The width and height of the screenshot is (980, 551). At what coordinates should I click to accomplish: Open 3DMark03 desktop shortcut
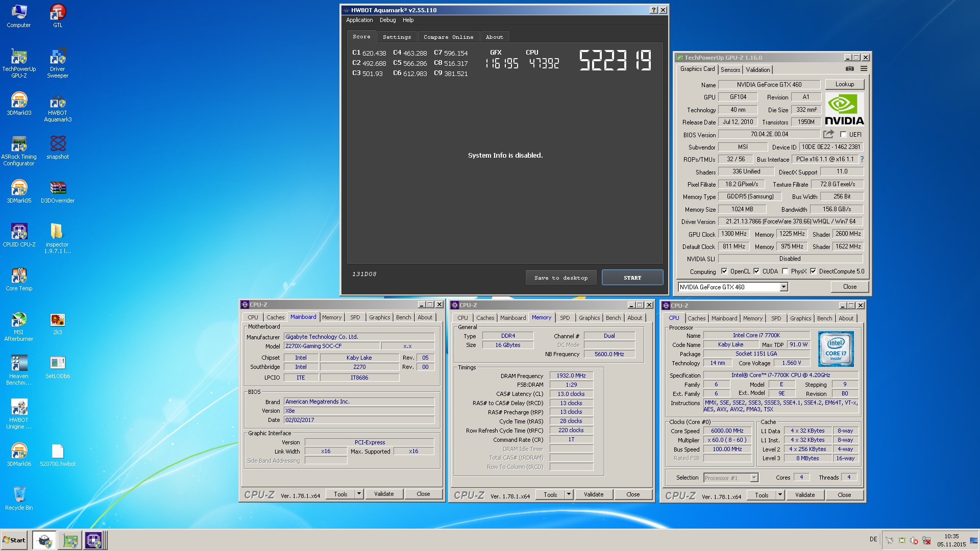(19, 104)
